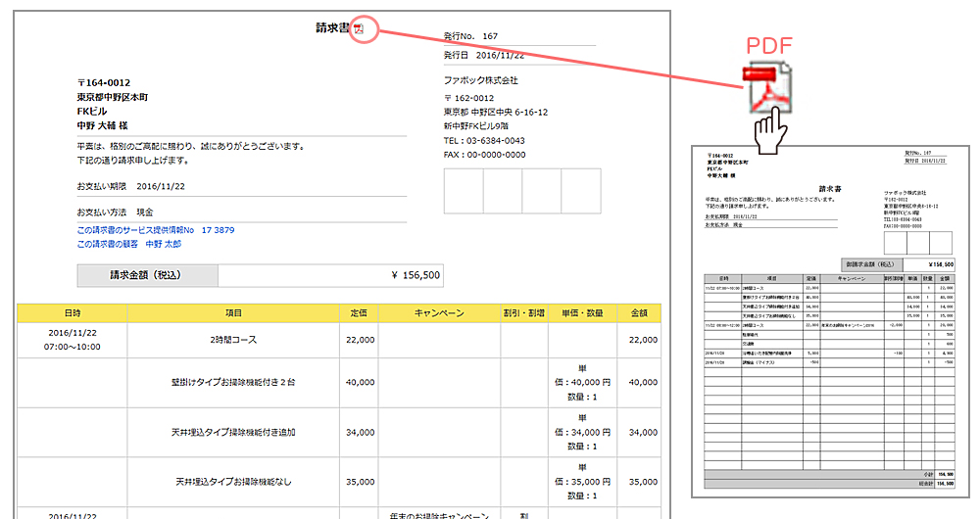Screen dimensions: 980x519
Task: Select the total amount ¥ 156,500
Action: (x=416, y=275)
